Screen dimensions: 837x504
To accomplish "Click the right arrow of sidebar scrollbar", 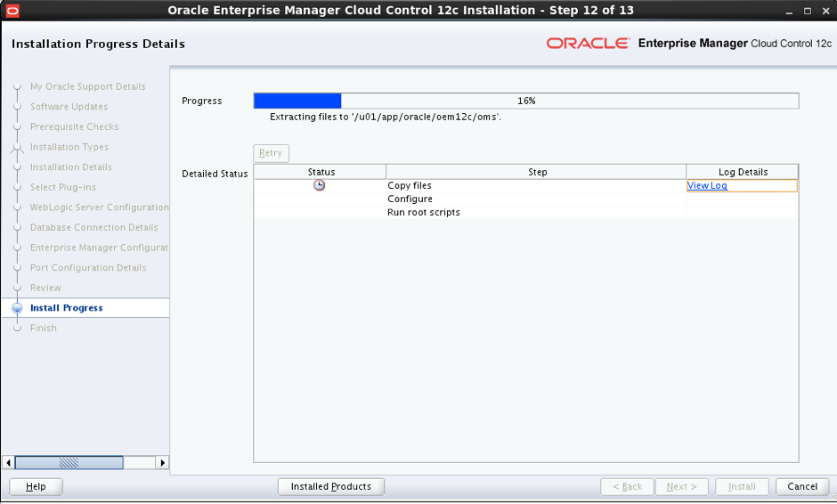I will coord(162,462).
